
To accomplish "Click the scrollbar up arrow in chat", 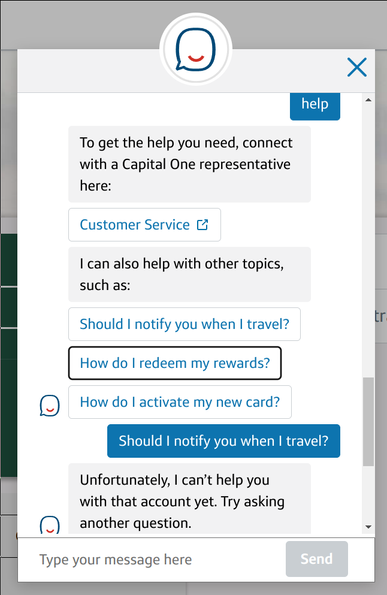I will pos(368,100).
